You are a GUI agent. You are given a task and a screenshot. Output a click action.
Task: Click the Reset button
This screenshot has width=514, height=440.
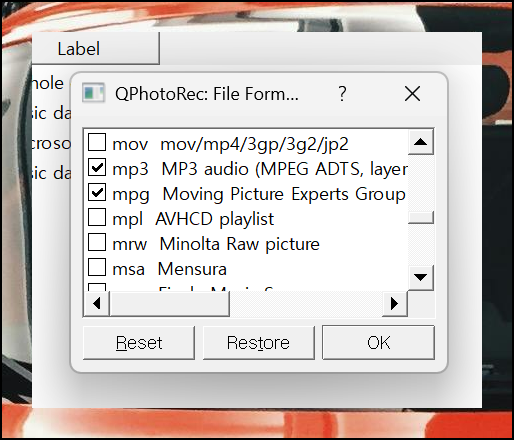[139, 343]
